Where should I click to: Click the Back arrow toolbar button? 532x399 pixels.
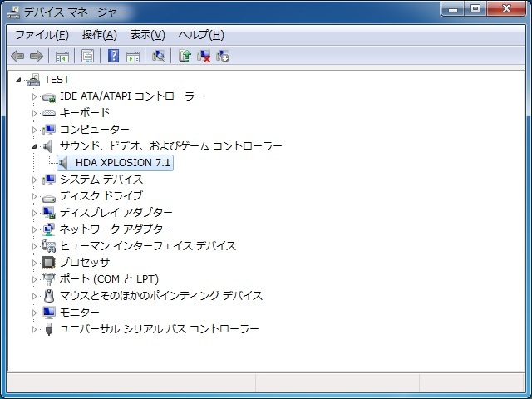(17, 56)
